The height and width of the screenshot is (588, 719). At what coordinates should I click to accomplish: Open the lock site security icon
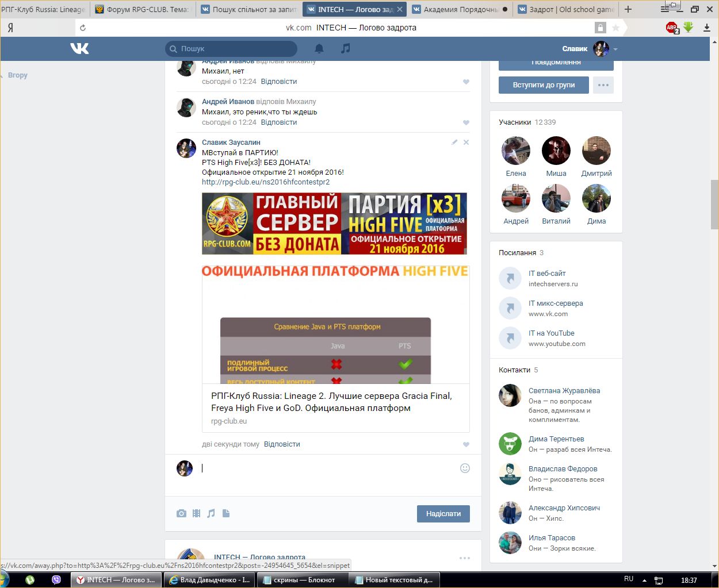click(x=601, y=28)
